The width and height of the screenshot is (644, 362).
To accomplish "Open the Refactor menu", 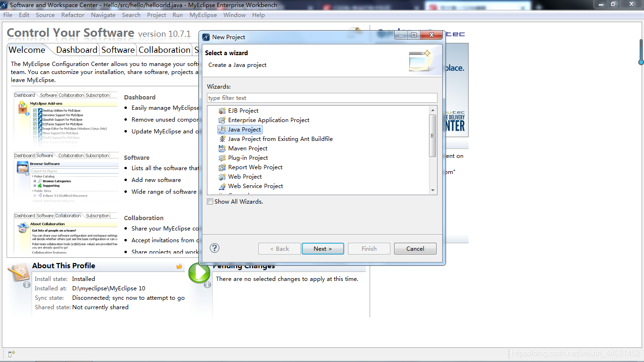I will (x=73, y=15).
